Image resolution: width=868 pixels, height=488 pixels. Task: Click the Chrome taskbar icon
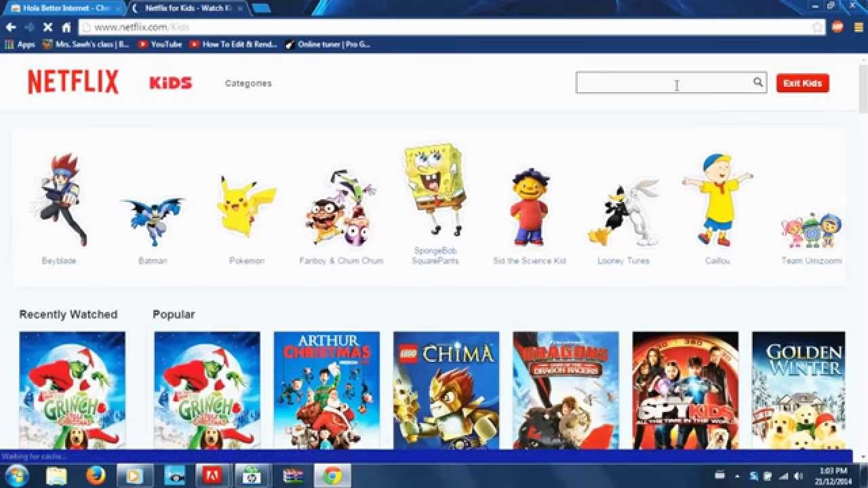pyautogui.click(x=332, y=476)
